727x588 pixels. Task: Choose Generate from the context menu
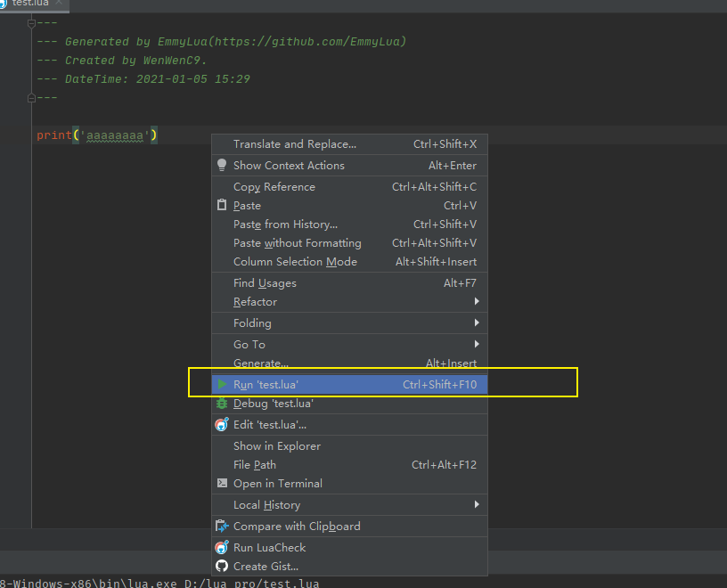[x=261, y=363]
